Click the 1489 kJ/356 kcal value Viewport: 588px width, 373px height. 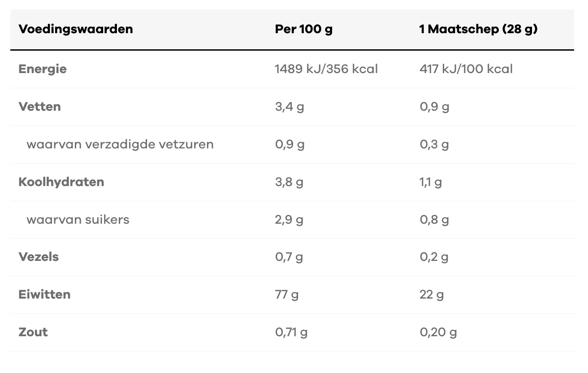(326, 69)
